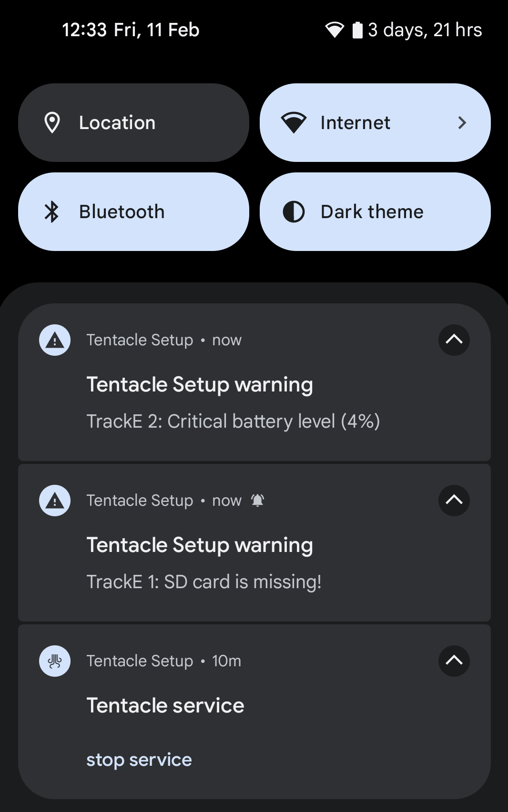The image size is (508, 812).
Task: Collapse the Tentacle service notification
Action: 454,661
